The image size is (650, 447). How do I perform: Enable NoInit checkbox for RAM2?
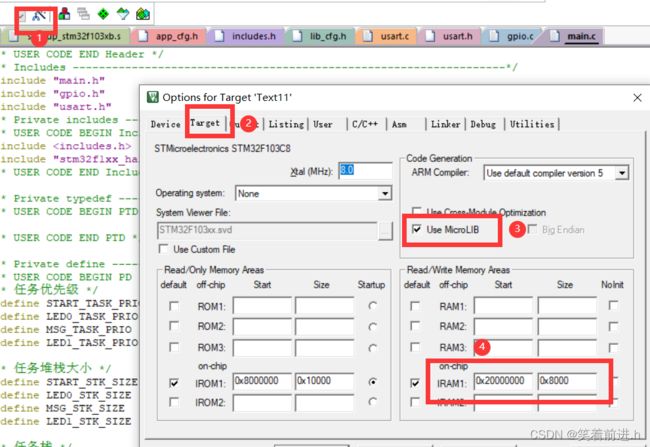coord(613,326)
